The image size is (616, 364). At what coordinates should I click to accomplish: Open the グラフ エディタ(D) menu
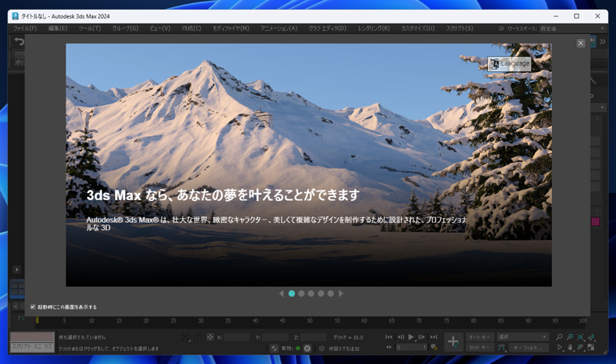(x=327, y=28)
